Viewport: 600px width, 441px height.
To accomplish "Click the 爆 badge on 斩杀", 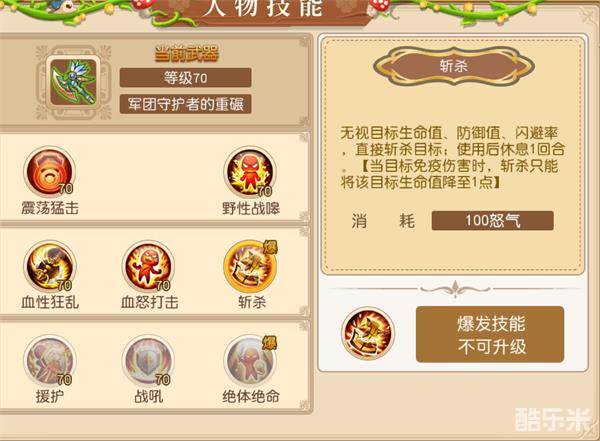I will coord(270,248).
